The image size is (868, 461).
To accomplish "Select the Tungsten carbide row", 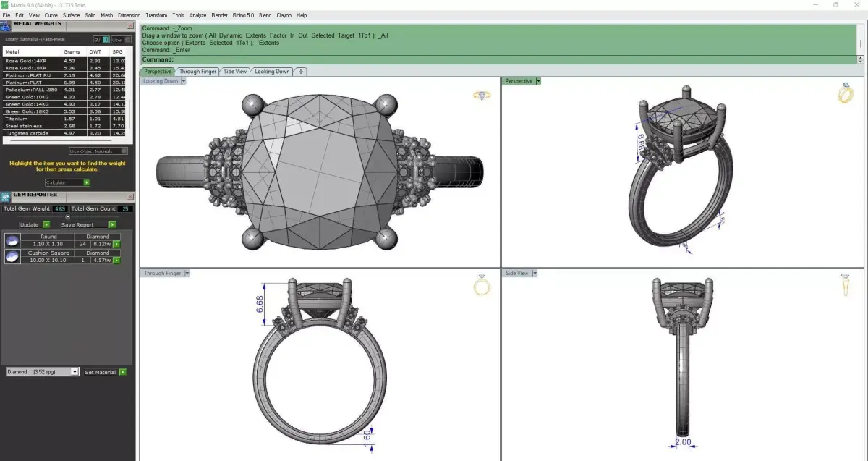I will pyautogui.click(x=64, y=133).
